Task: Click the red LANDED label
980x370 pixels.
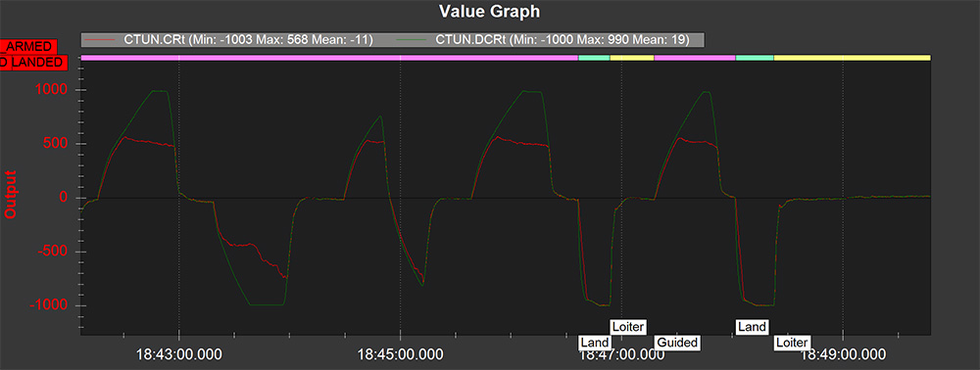Action: tap(32, 62)
